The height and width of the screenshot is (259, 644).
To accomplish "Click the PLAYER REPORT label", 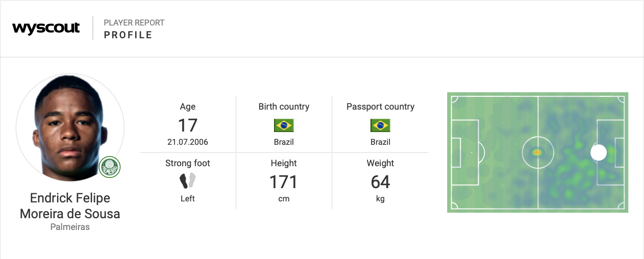I will (x=134, y=23).
